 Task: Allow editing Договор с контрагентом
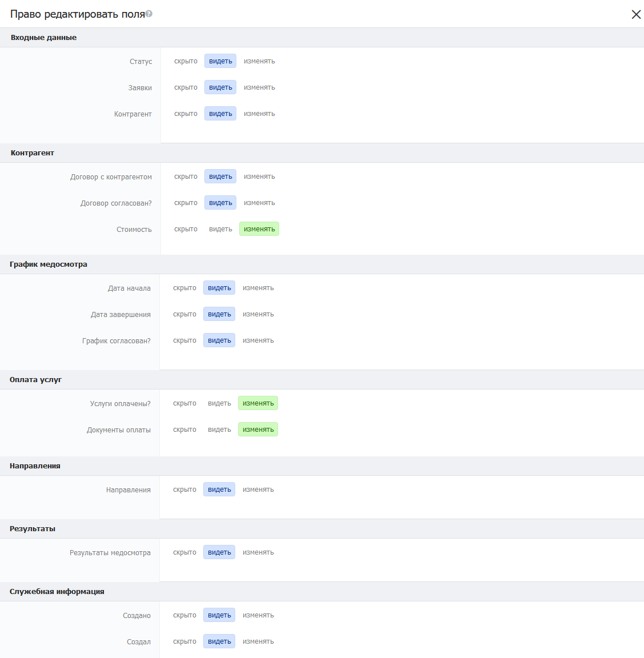(259, 176)
